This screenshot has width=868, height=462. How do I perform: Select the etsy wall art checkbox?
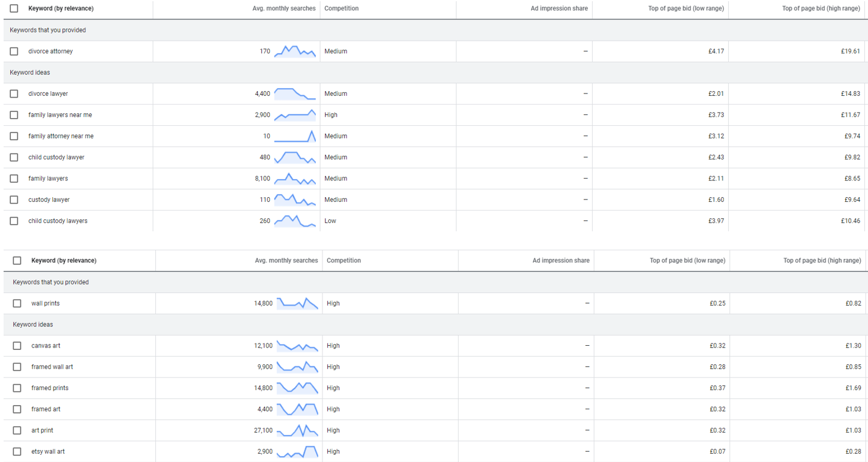[x=17, y=452]
